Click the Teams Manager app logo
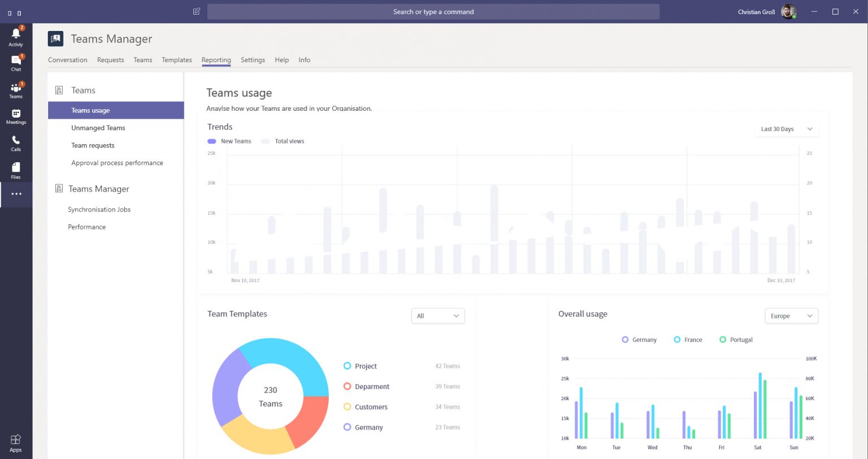The image size is (868, 459). (x=55, y=38)
